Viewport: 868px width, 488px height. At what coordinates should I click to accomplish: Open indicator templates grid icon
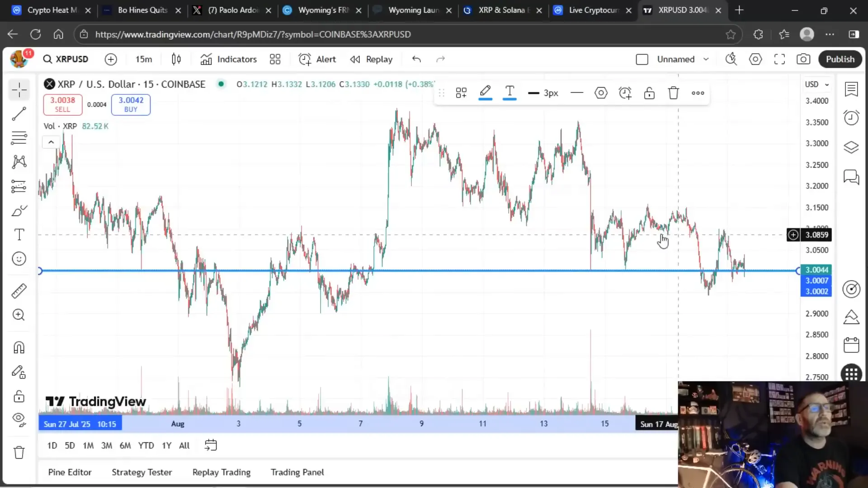275,59
